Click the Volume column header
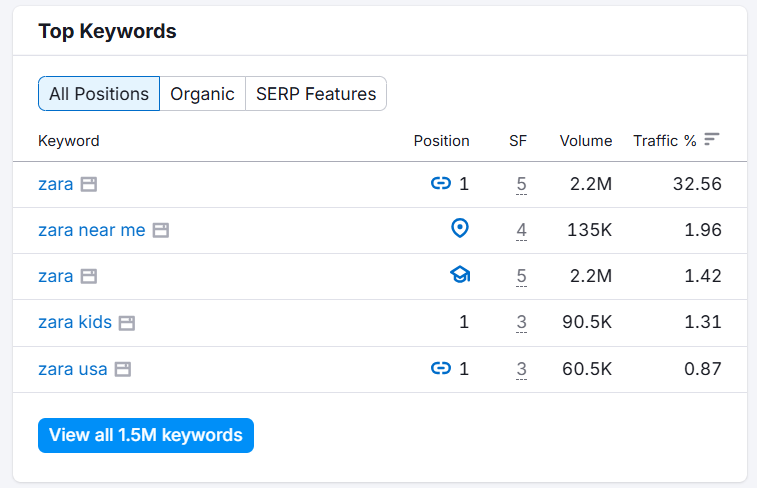The height and width of the screenshot is (488, 757). coord(586,140)
